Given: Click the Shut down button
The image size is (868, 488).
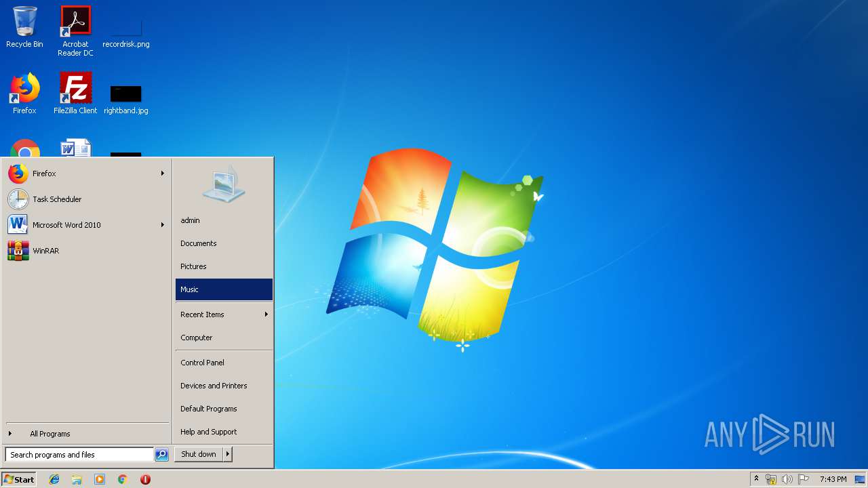Looking at the screenshot, I should click(199, 454).
